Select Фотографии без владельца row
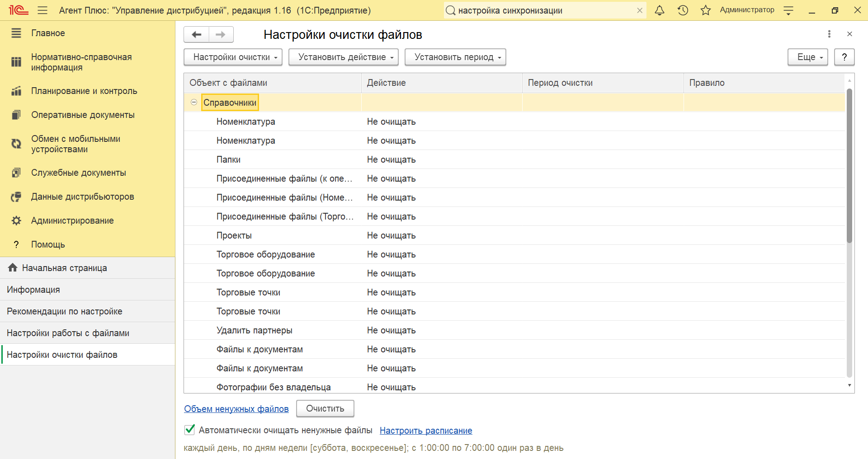This screenshot has height=459, width=868. pyautogui.click(x=514, y=387)
